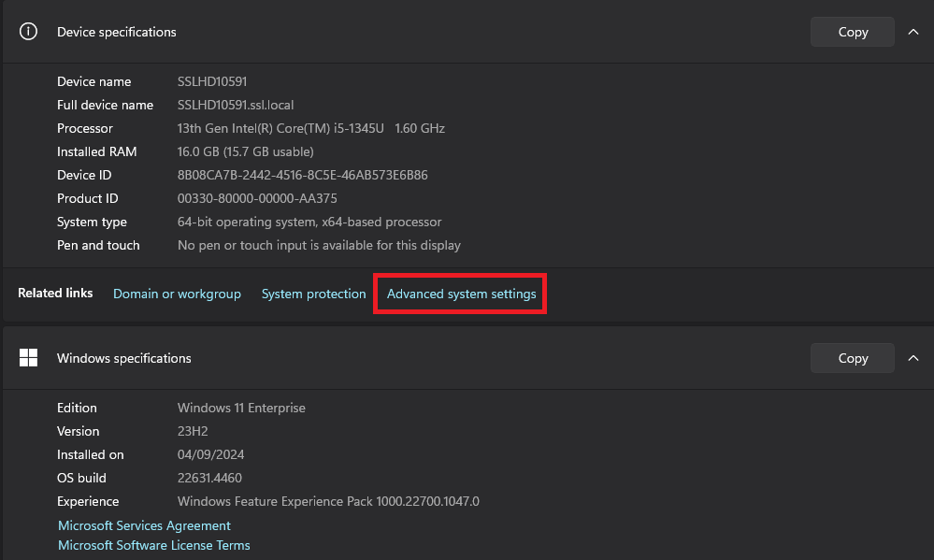Click the Edition value Windows 11 Enterprise
Screen dimensions: 934x560
[241, 409]
